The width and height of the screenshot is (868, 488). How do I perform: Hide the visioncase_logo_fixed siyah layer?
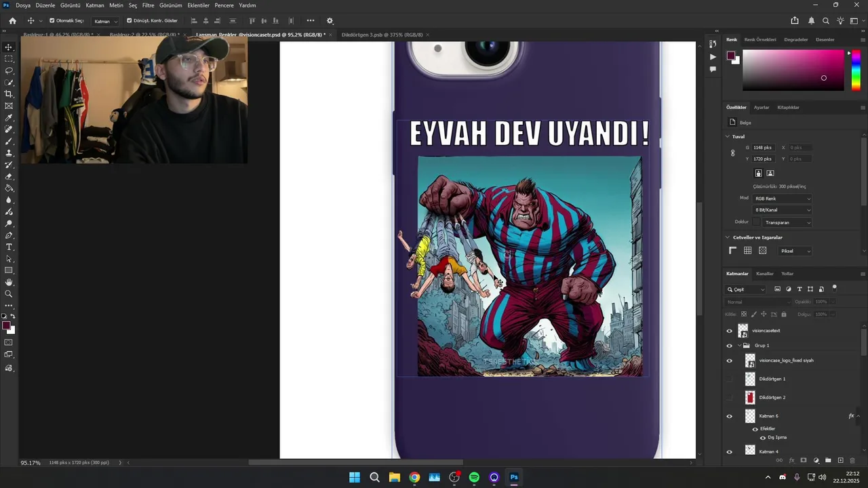(x=730, y=361)
